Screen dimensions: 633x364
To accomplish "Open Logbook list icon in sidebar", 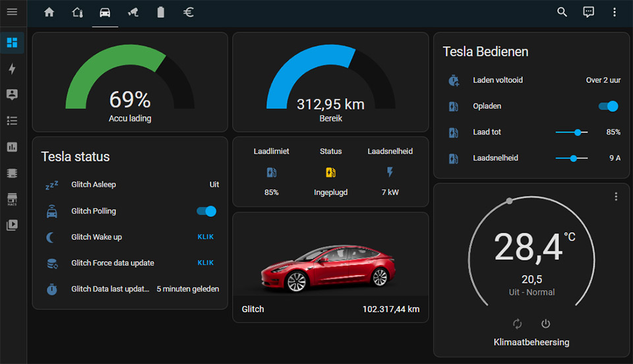I will [12, 121].
